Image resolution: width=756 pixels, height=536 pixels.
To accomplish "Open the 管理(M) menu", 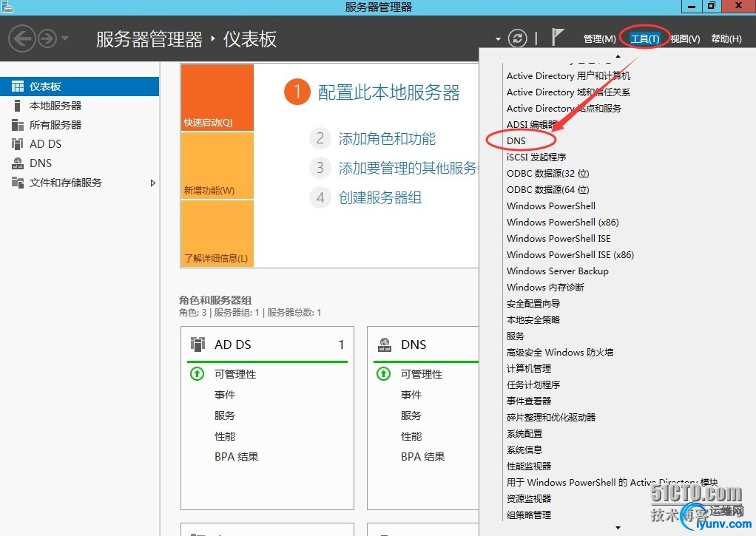I will tap(599, 38).
